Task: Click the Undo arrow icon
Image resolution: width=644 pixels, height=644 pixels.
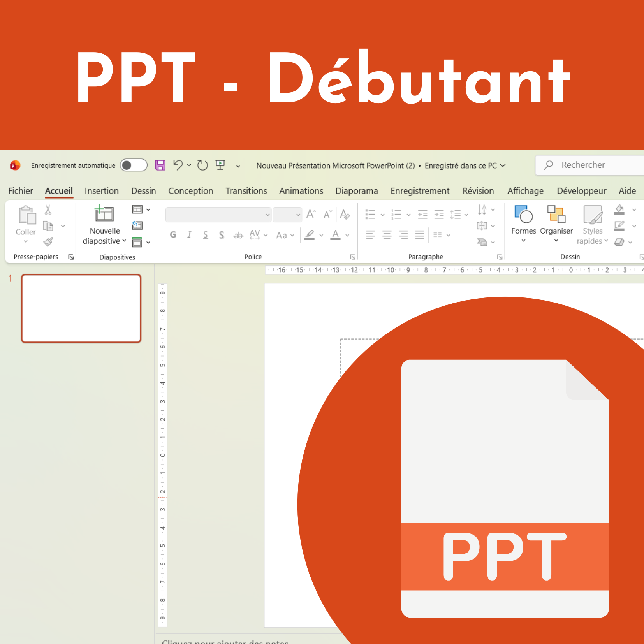Action: point(178,165)
